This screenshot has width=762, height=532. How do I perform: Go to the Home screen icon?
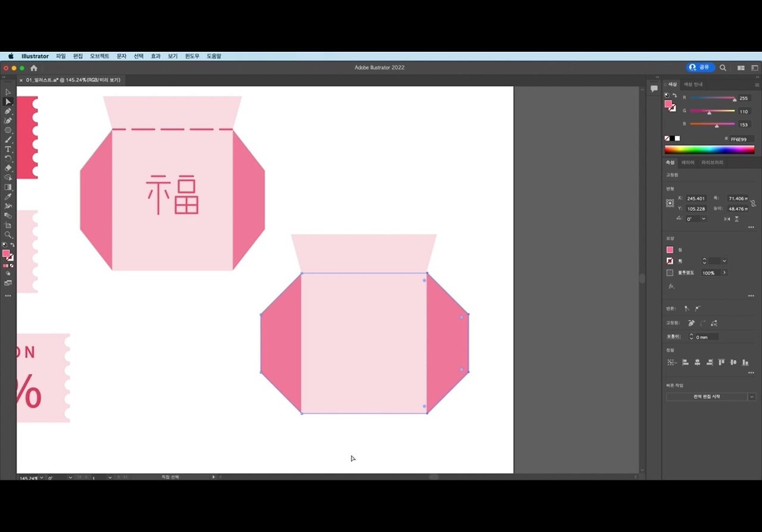[x=34, y=68]
